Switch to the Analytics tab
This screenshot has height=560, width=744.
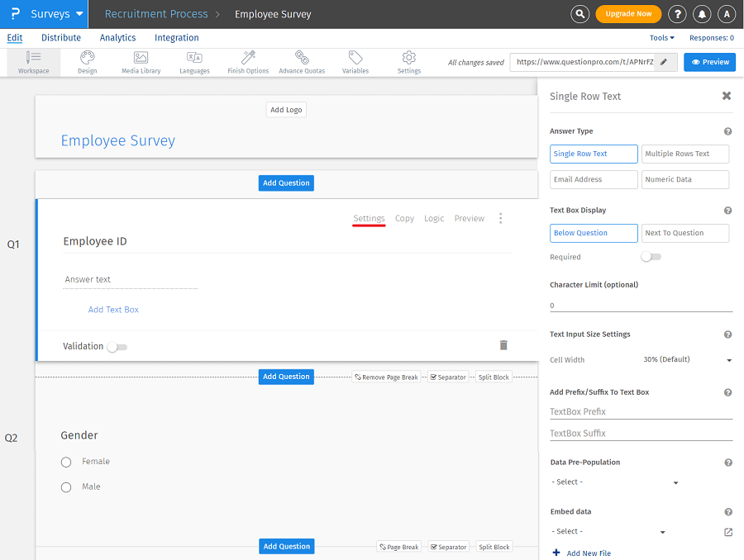117,37
